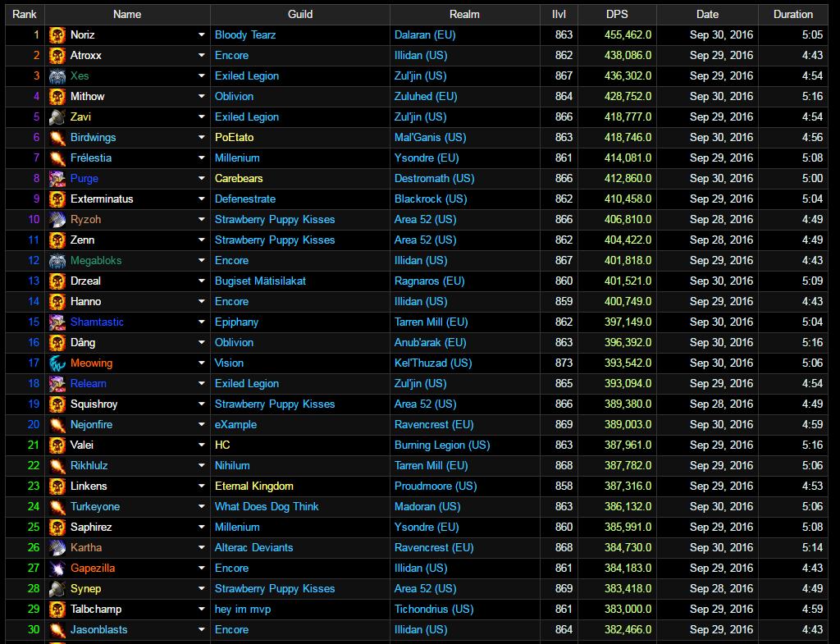This screenshot has width=840, height=644.
Task: Open player Turkeyone's profile link
Action: pyautogui.click(x=95, y=507)
